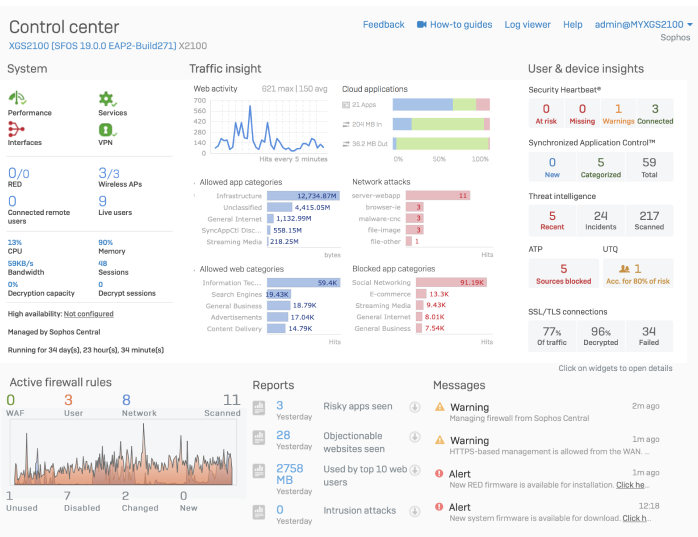Open the Performance system icon
698x537 pixels.
coord(17,98)
